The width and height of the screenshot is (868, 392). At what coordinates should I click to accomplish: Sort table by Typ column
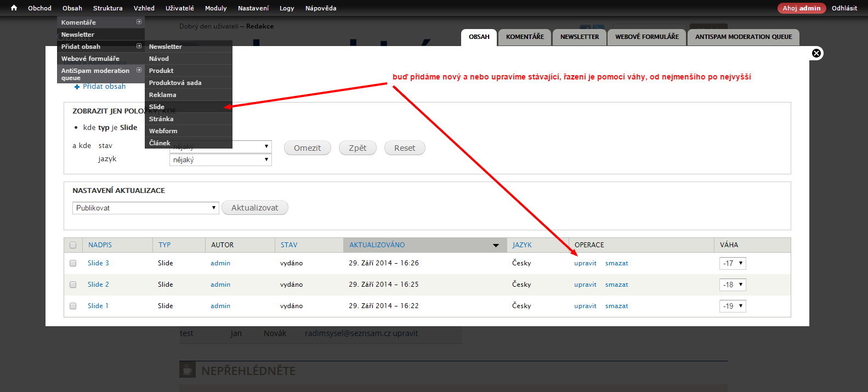[164, 245]
